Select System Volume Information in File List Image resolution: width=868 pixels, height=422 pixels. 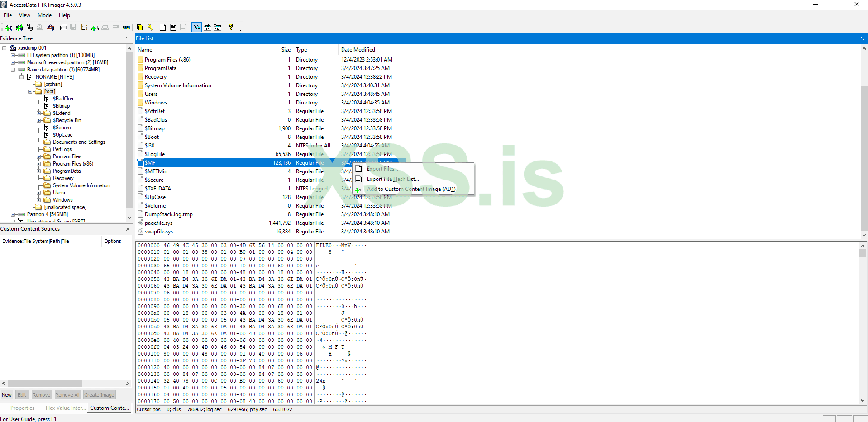coord(178,85)
